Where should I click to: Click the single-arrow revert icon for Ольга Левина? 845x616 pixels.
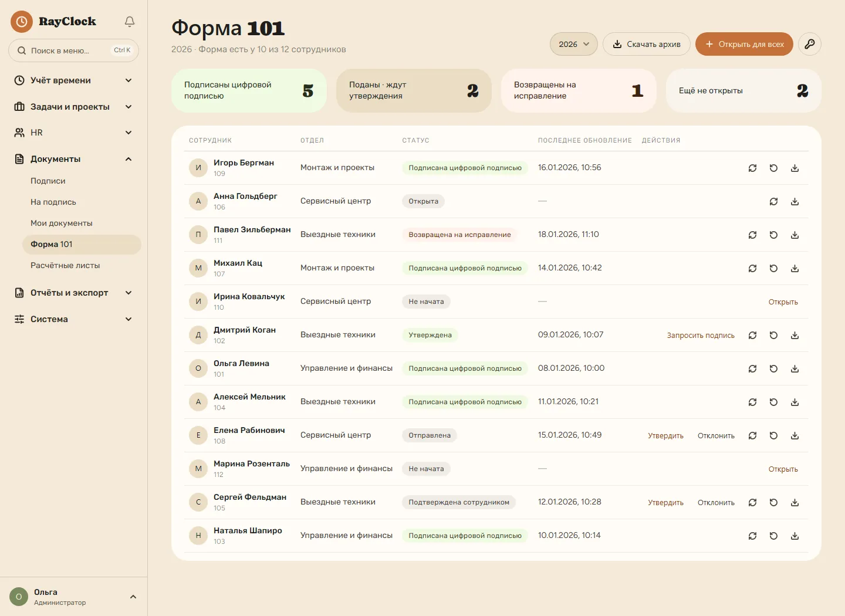773,368
